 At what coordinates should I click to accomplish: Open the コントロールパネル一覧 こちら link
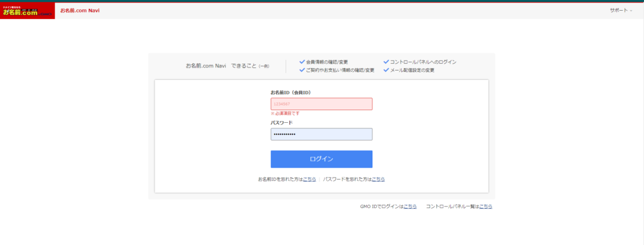[x=486, y=207]
